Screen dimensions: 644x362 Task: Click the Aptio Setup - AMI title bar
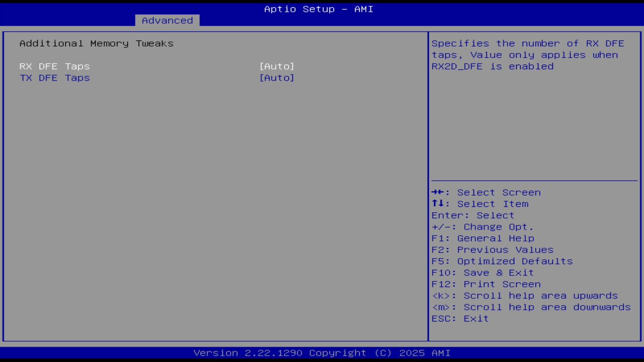click(318, 9)
